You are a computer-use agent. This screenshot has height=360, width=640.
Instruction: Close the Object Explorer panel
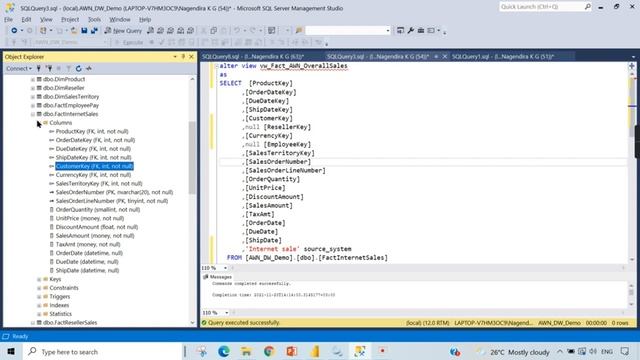(x=191, y=57)
